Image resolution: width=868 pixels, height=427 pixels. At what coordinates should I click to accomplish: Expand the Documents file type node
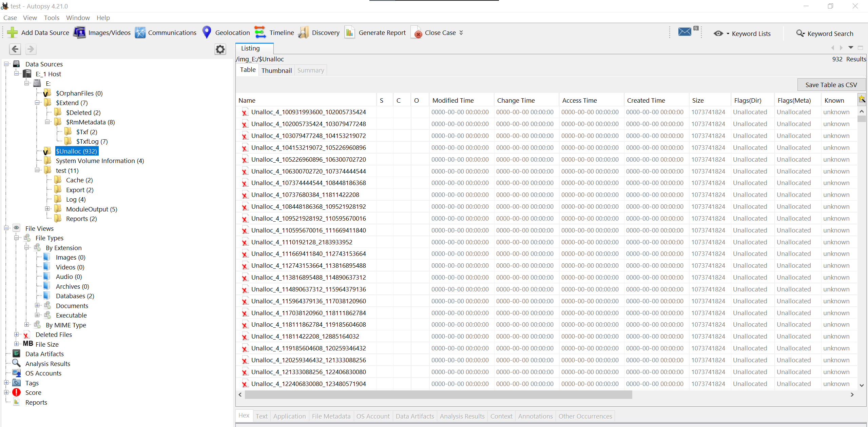[x=37, y=305]
